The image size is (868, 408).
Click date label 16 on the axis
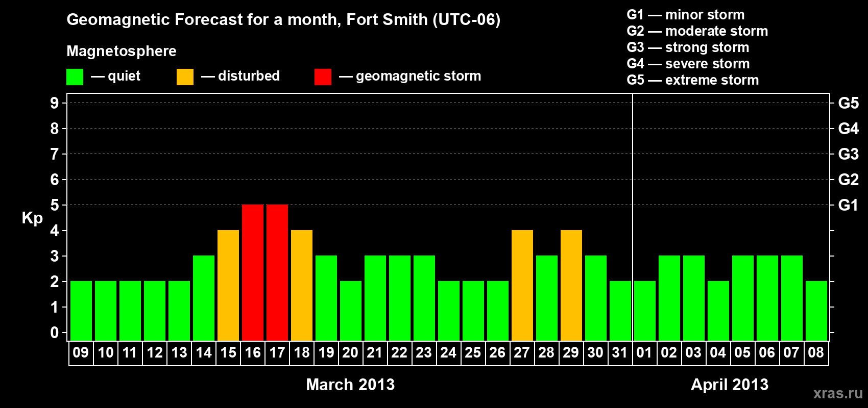(253, 353)
